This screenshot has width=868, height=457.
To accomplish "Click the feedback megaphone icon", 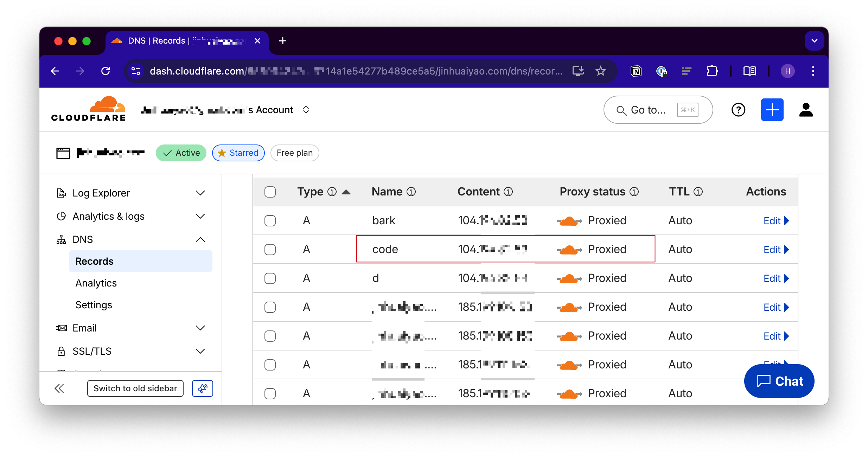I will pyautogui.click(x=202, y=388).
